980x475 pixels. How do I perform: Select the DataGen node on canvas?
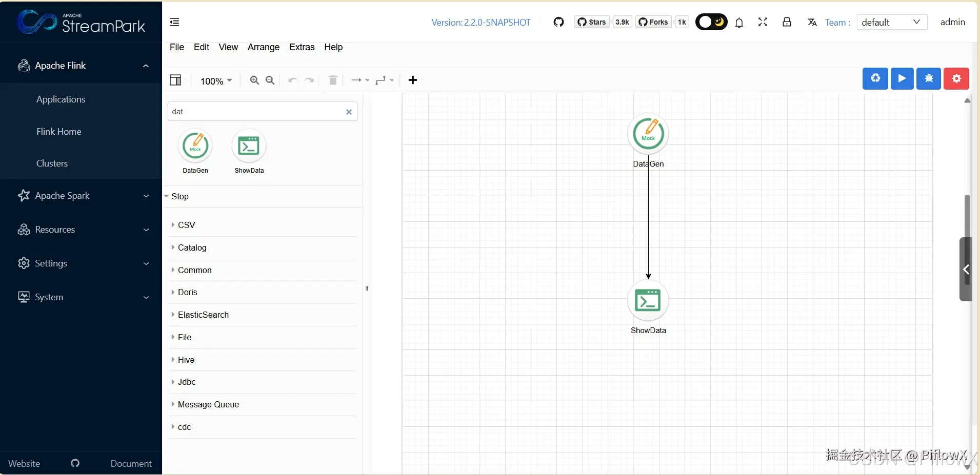(x=648, y=134)
